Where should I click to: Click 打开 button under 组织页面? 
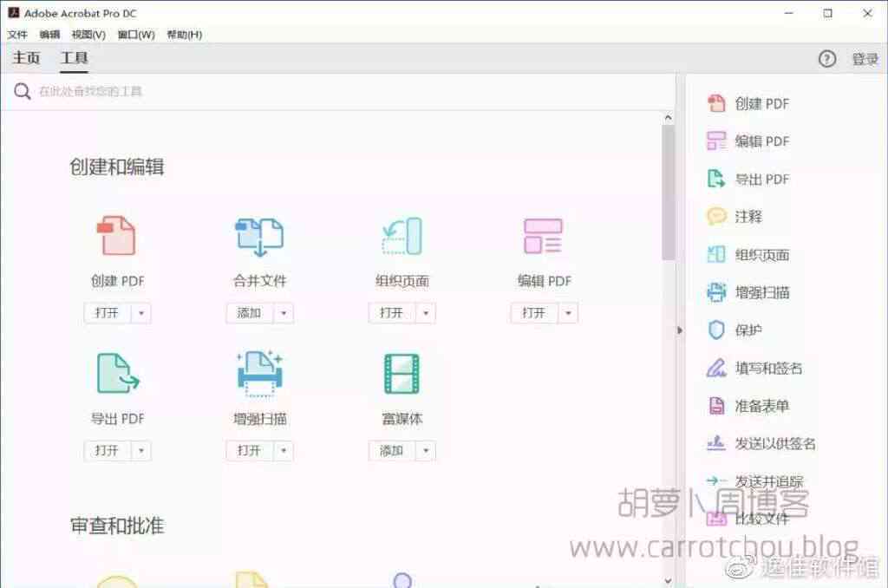click(393, 313)
